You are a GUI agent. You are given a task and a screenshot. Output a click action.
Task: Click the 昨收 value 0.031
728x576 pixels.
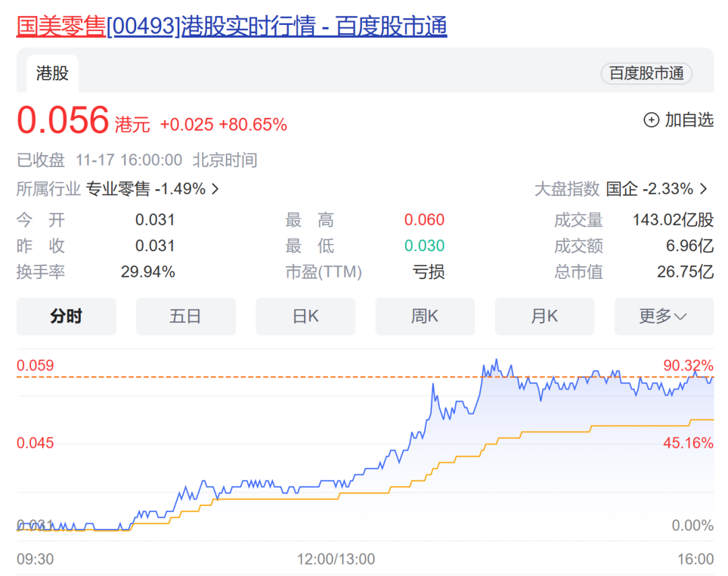click(155, 245)
